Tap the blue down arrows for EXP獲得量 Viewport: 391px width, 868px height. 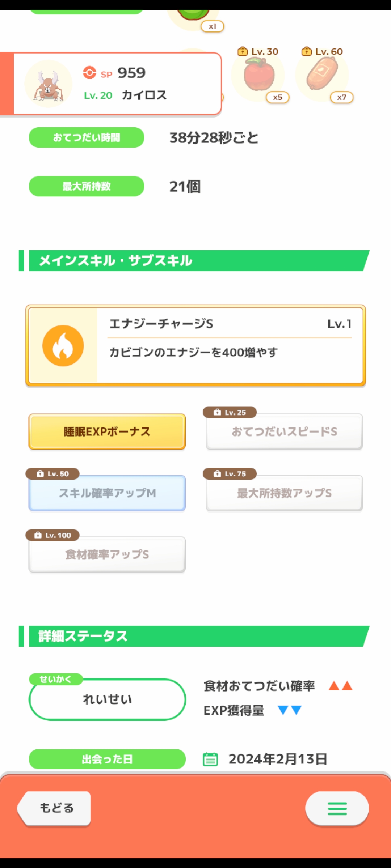pyautogui.click(x=290, y=710)
